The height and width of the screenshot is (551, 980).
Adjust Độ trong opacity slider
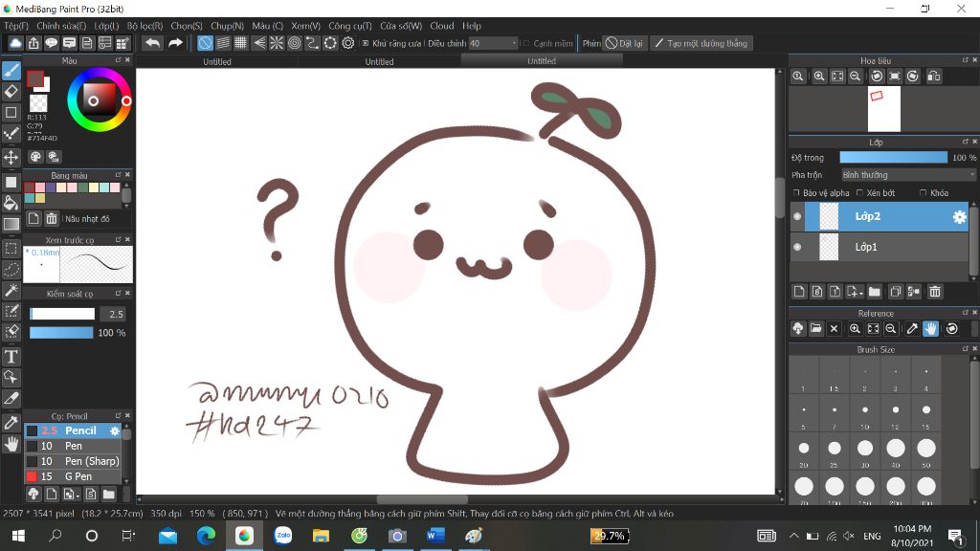point(893,158)
